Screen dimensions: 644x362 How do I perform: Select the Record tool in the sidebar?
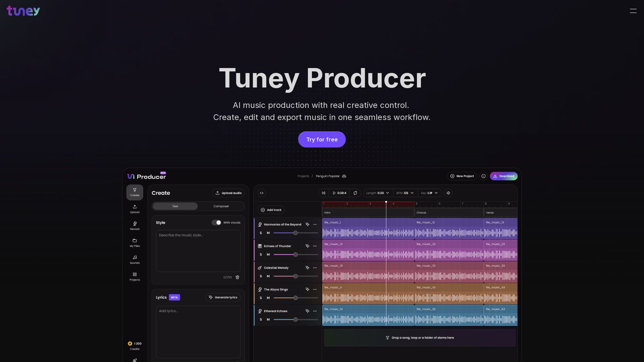pos(135,226)
